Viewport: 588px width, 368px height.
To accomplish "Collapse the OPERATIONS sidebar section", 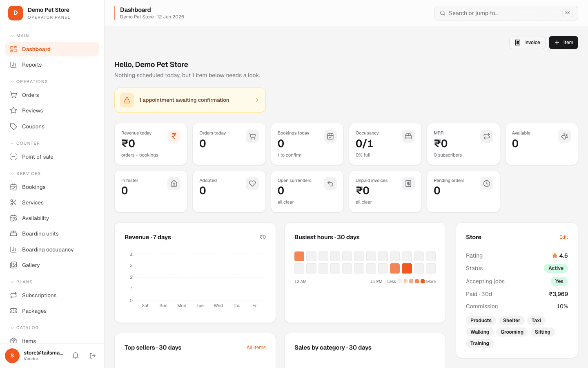I will point(29,82).
